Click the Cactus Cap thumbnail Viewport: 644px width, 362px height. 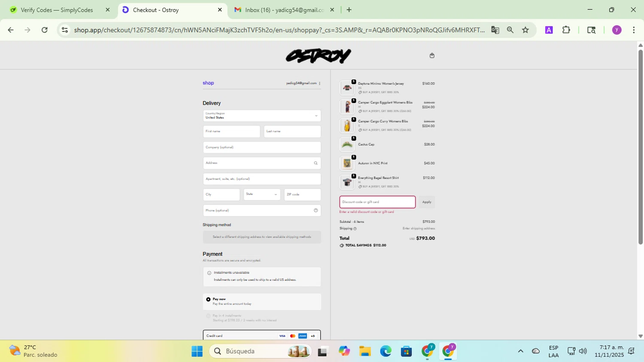347,145
